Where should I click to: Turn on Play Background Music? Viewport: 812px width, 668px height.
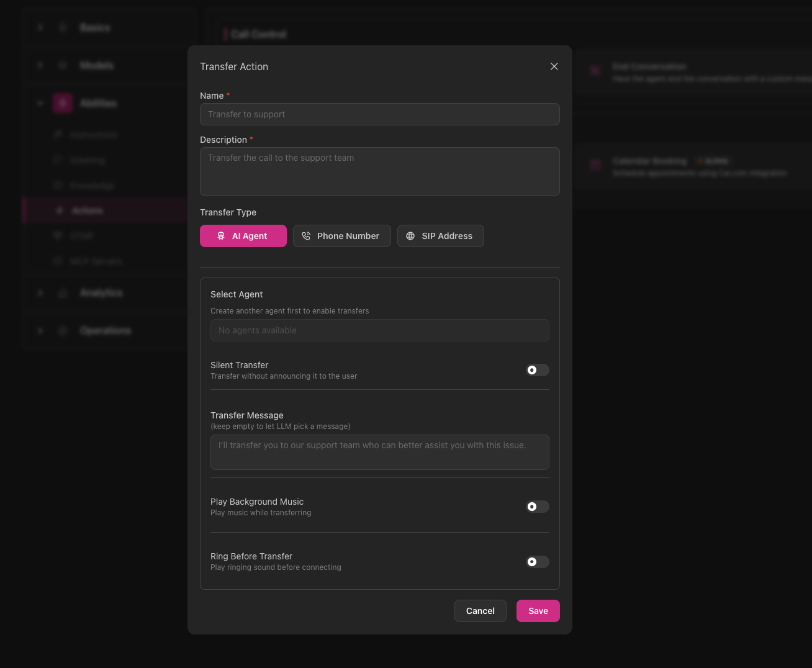538,507
